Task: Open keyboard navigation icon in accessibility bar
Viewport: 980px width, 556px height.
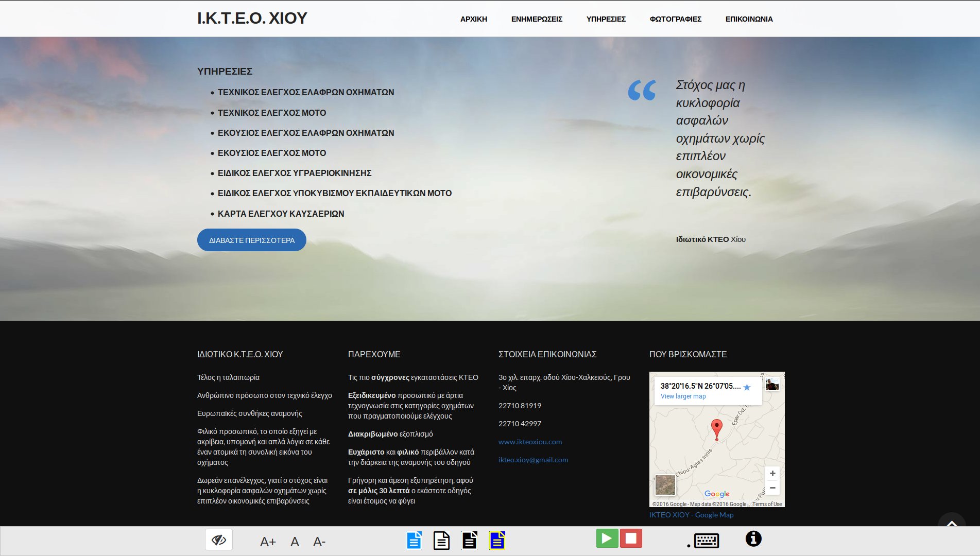Action: (706, 541)
